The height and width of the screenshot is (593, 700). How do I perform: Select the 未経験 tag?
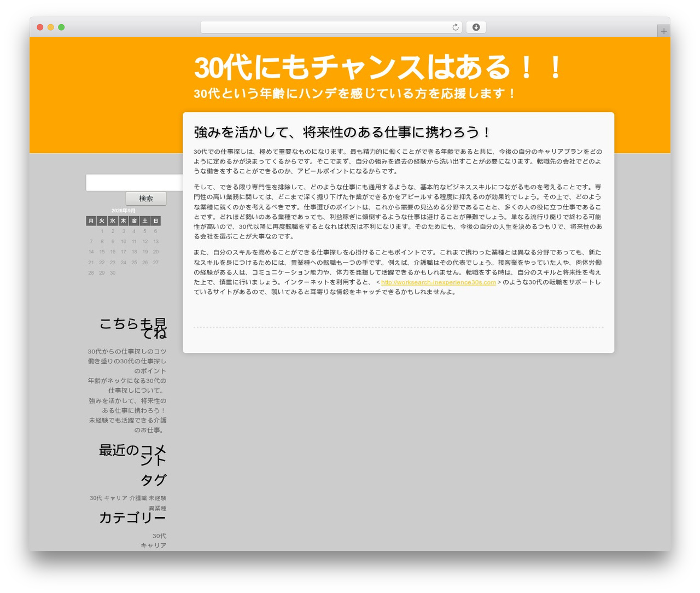157,498
